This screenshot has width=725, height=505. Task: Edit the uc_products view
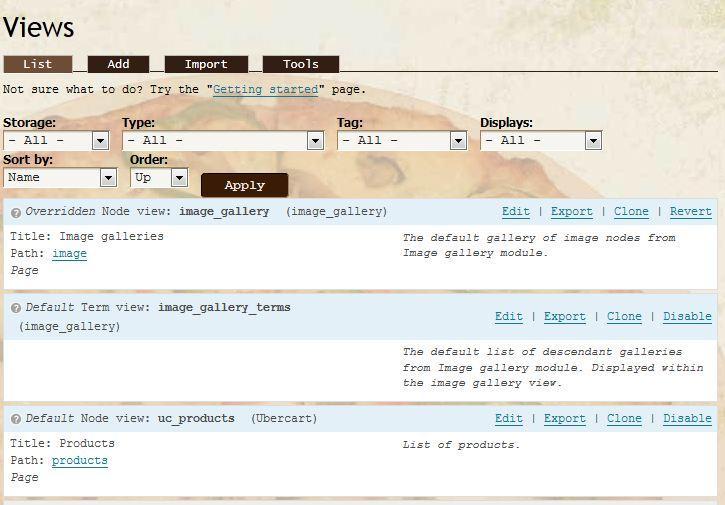point(509,419)
